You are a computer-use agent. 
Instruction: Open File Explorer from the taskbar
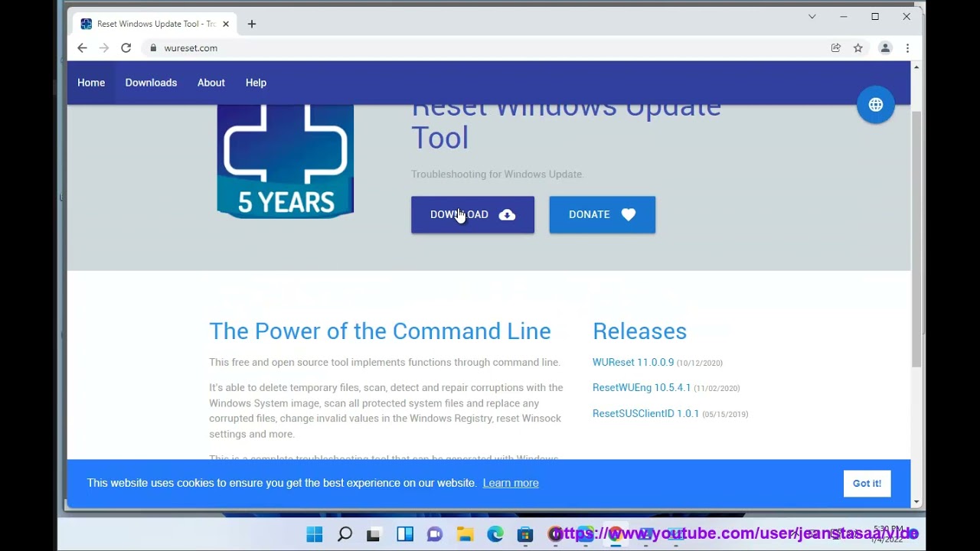(x=465, y=534)
